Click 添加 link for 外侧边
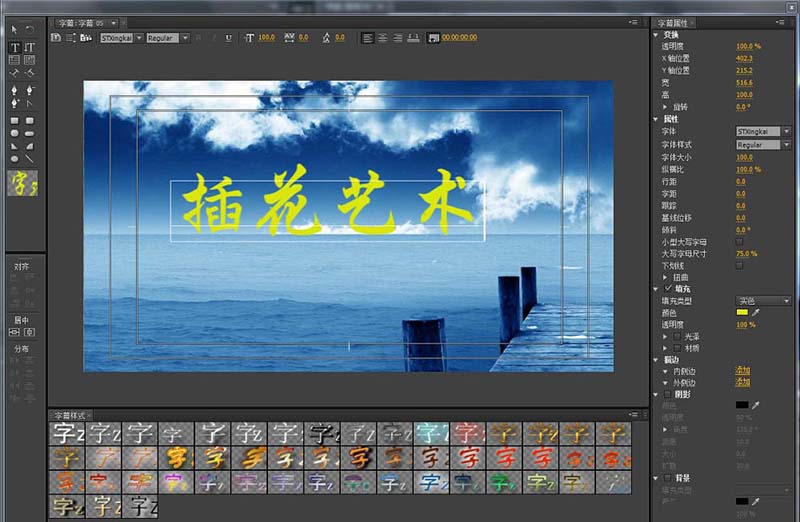 click(x=743, y=383)
